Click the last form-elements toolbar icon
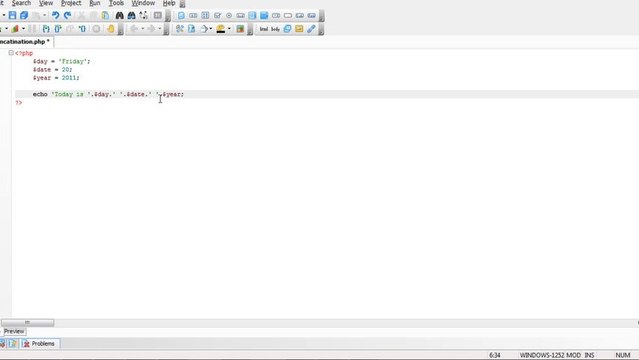 [x=312, y=15]
